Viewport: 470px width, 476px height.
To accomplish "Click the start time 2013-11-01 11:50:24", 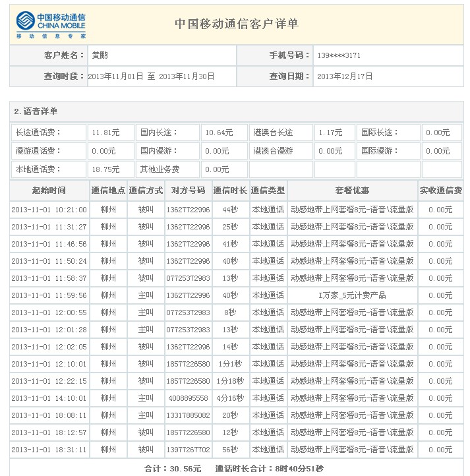I will pos(49,261).
